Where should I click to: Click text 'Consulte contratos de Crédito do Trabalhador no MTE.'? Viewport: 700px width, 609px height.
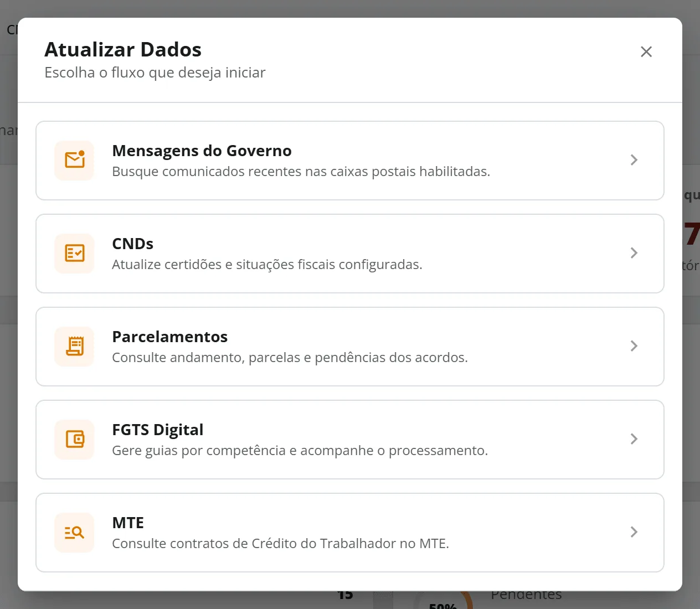tap(280, 544)
